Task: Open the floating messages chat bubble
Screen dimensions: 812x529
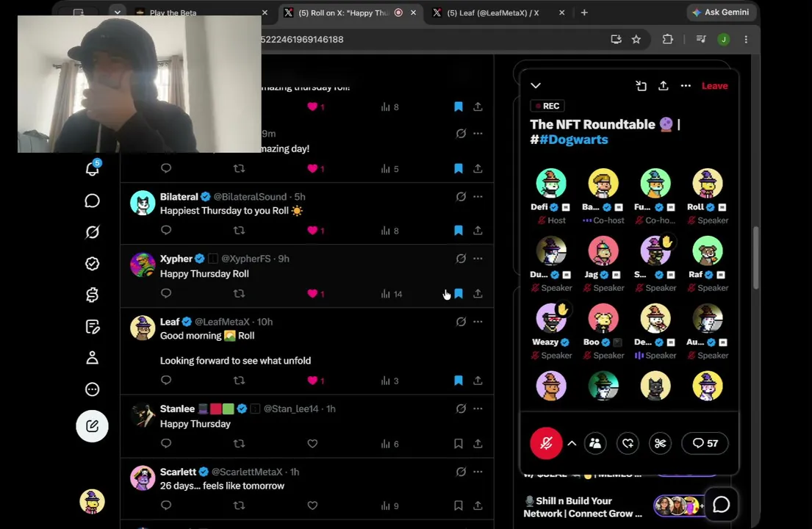Action: pos(721,504)
